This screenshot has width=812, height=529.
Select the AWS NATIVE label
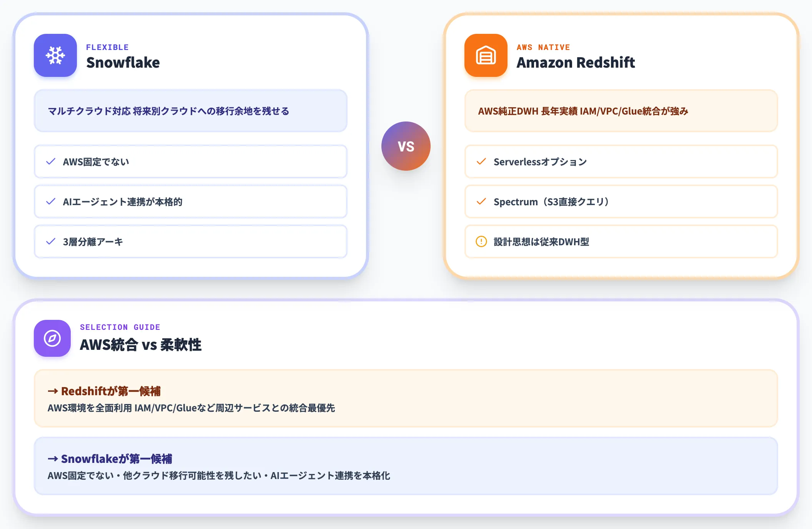point(543,47)
